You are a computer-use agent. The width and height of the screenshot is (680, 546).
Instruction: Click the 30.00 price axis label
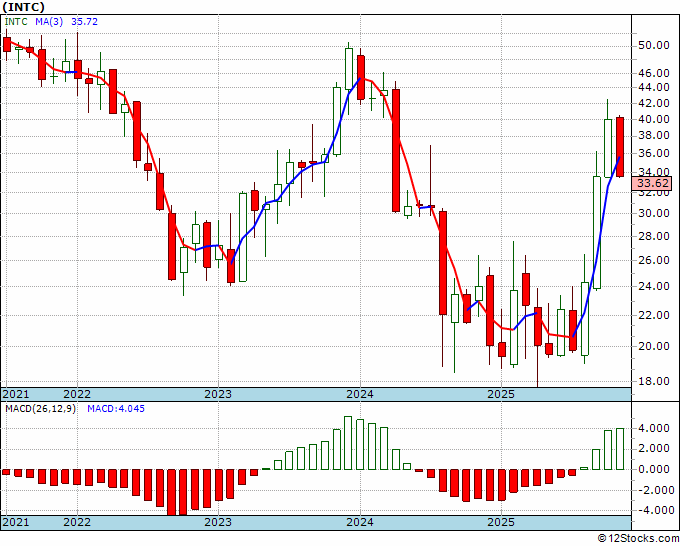[x=654, y=213]
